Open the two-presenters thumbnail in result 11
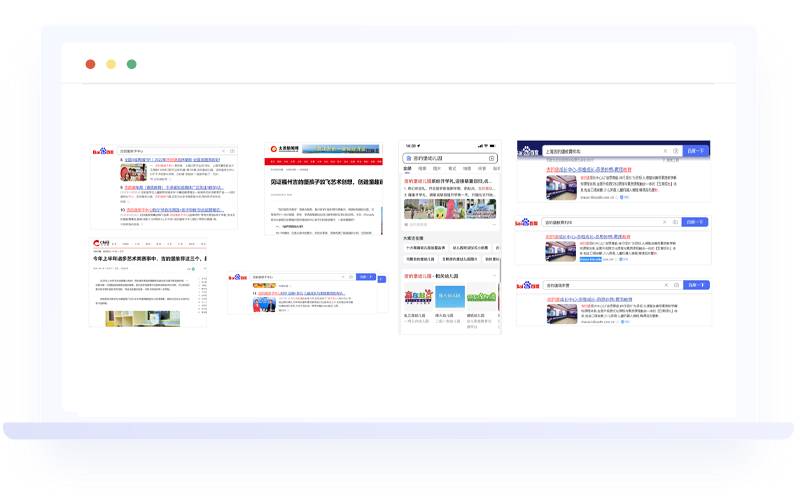Viewport: 794px width, 491px height. (264, 304)
